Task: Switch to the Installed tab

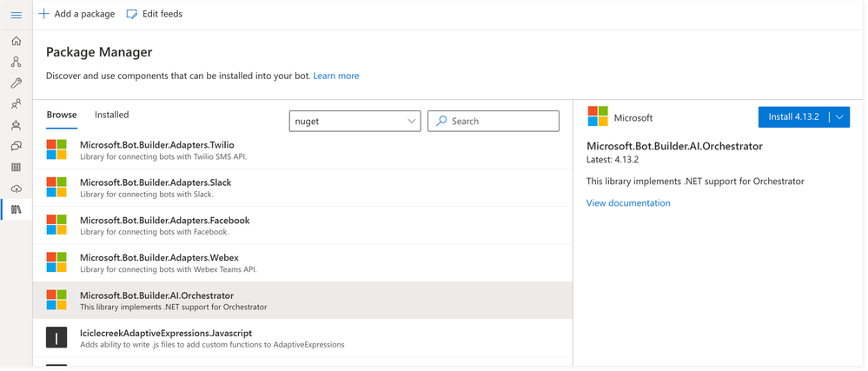Action: click(112, 115)
